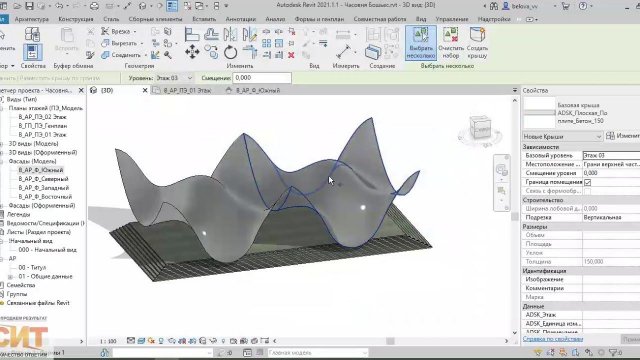Close the (3D) view tab
The image size is (640, 360).
[x=145, y=90]
